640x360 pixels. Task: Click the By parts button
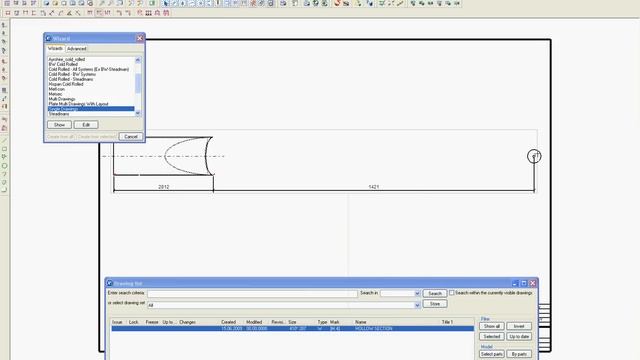(519, 354)
